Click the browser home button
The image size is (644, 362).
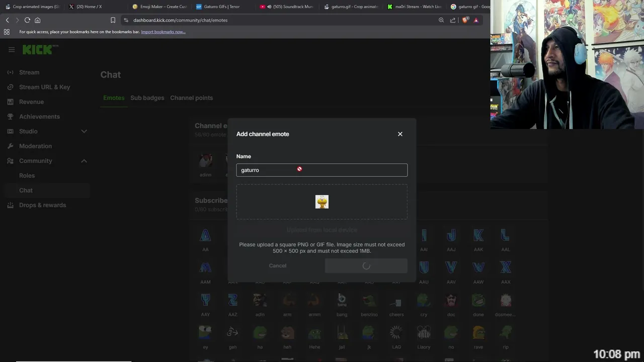(x=37, y=20)
